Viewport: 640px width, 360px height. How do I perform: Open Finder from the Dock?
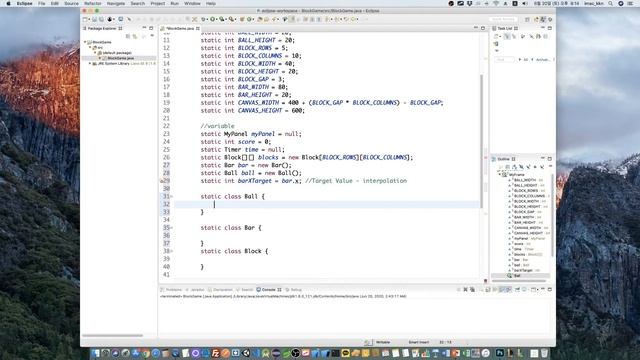tap(96, 353)
